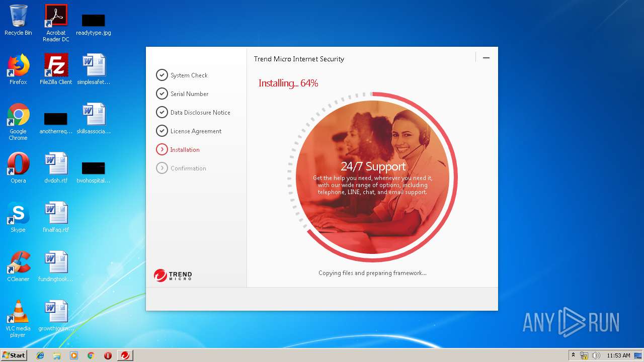
Task: Select the System Check step label
Action: coord(189,75)
